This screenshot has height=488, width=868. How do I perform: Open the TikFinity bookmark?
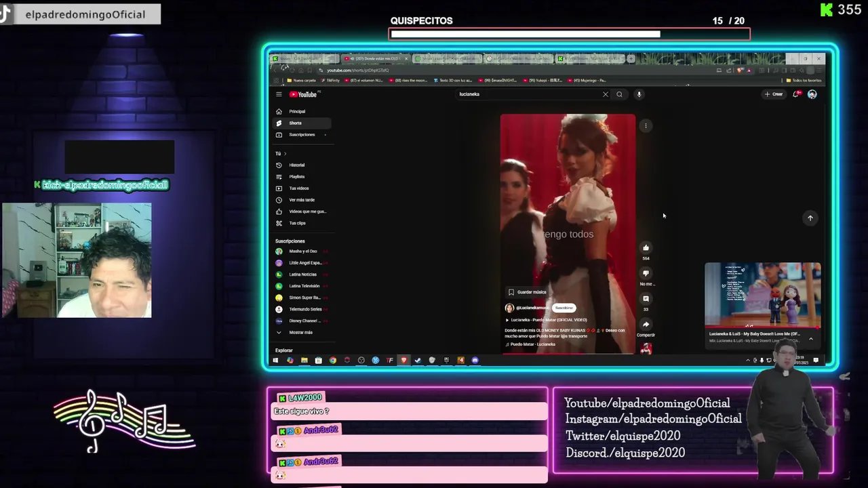[x=330, y=80]
